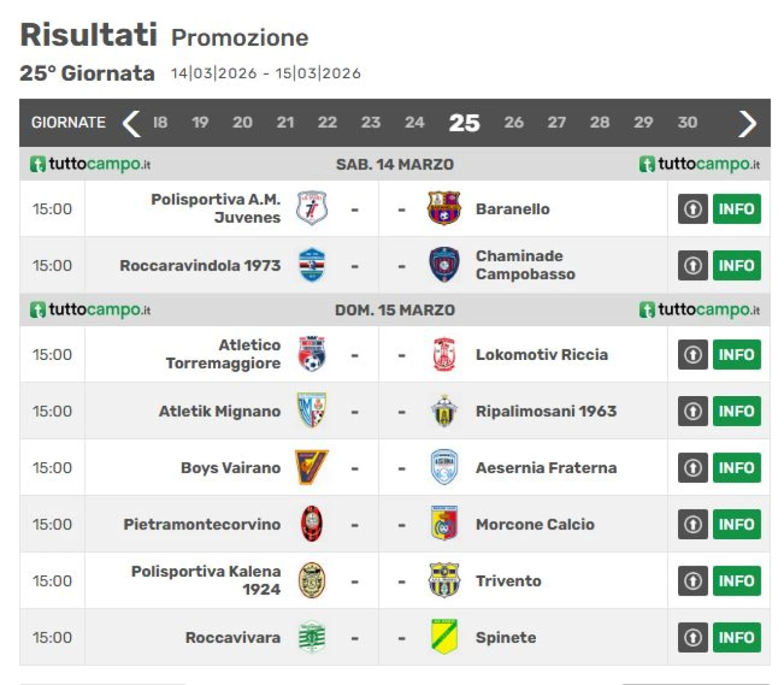Image resolution: width=784 pixels, height=685 pixels.
Task: Click the circular arrow icon in Baranello row
Action: pyautogui.click(x=693, y=209)
